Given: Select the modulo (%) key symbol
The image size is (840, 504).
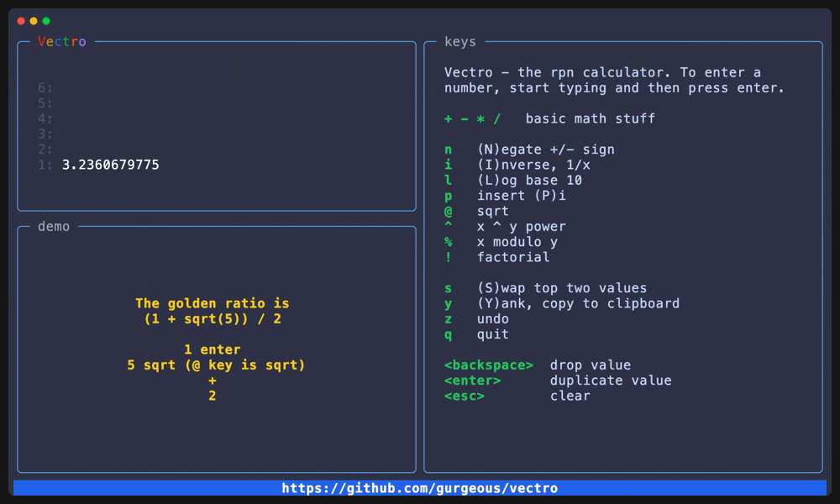Looking at the screenshot, I should coord(448,241).
